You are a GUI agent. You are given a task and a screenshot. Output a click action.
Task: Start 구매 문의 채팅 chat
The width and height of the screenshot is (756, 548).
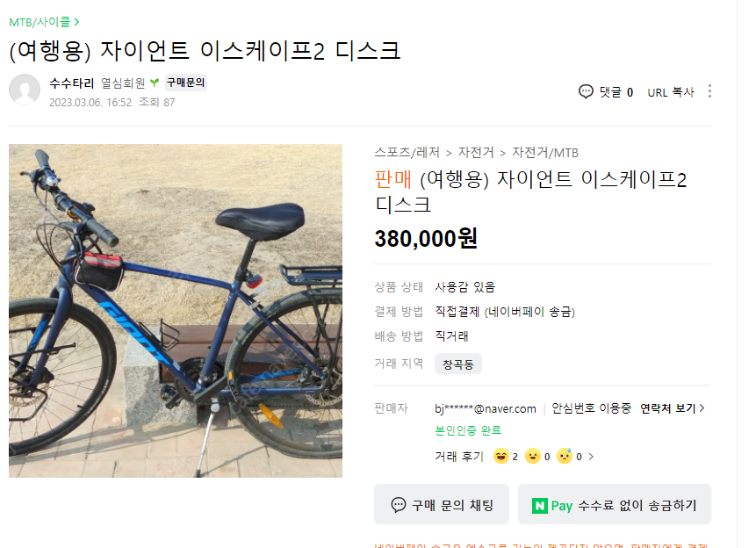coord(442,505)
